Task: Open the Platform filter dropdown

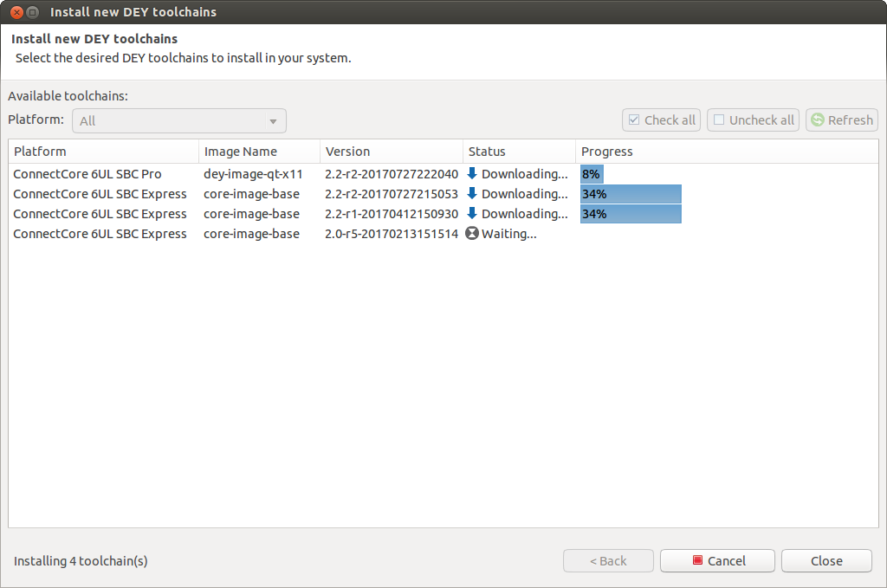Action: 178,120
